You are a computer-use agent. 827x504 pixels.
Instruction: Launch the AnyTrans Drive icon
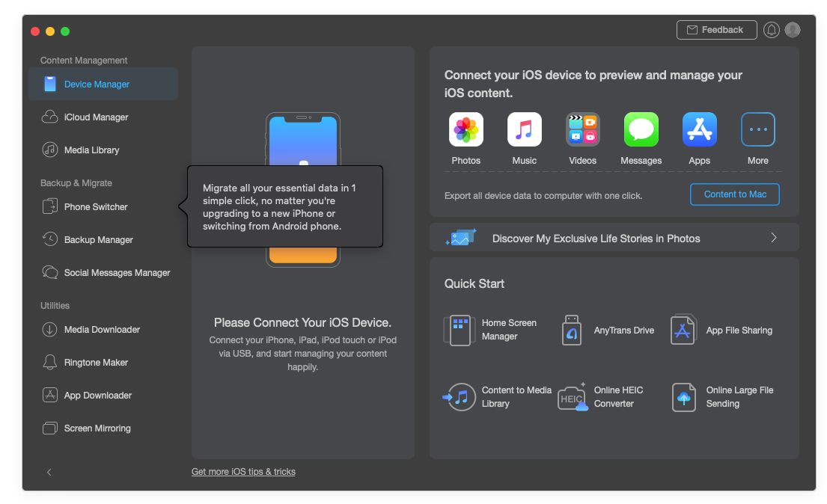coord(572,330)
